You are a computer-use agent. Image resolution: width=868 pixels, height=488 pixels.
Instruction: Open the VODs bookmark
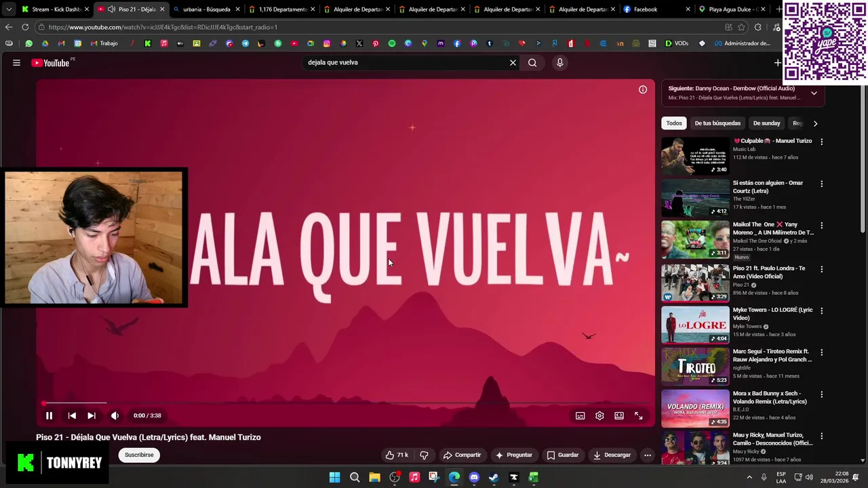click(x=676, y=43)
